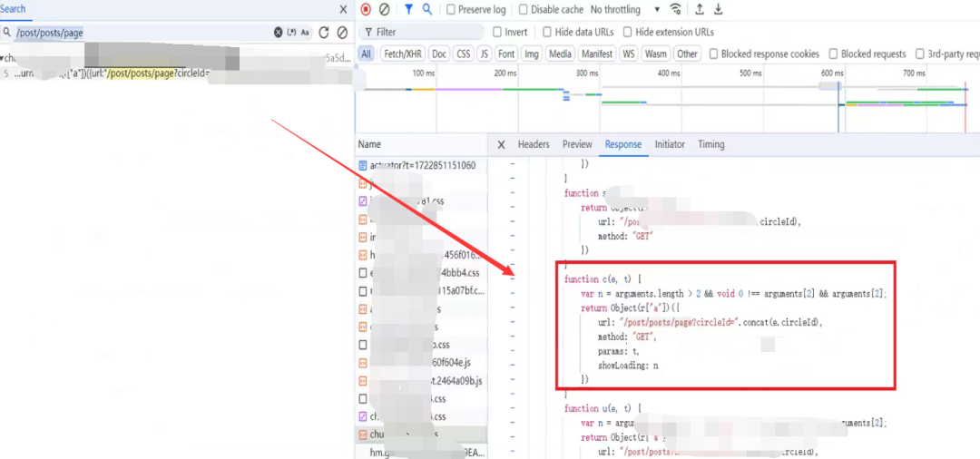This screenshot has height=459, width=980.
Task: Open the Preview tab
Action: (x=577, y=144)
